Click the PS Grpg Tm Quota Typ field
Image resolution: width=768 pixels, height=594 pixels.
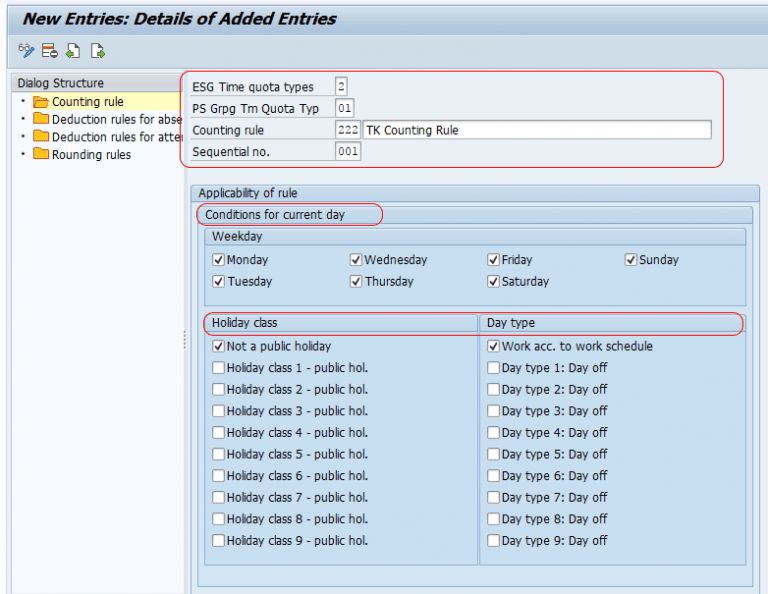pos(344,108)
